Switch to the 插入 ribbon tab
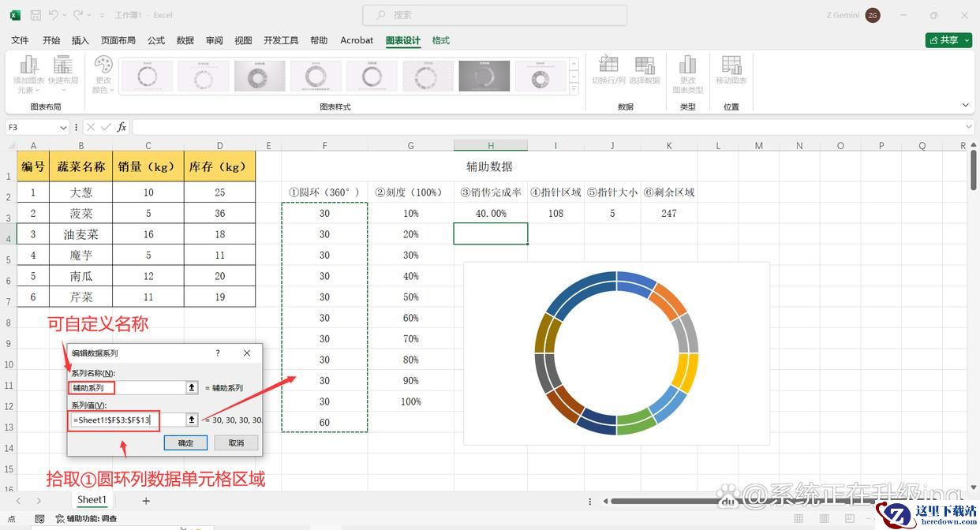Viewport: 980px width, 530px height. pyautogui.click(x=80, y=40)
